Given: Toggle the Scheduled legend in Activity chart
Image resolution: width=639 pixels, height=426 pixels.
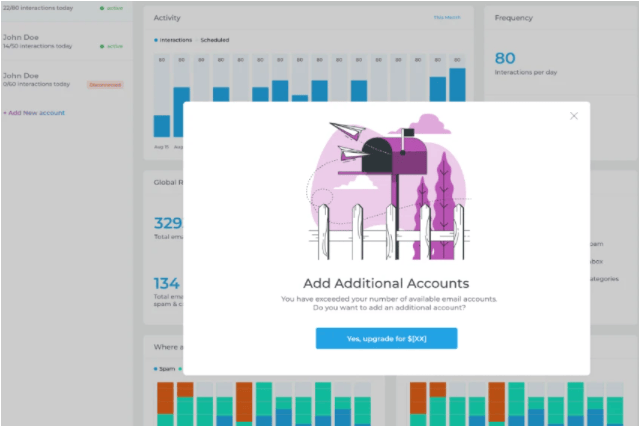Looking at the screenshot, I should click(x=213, y=40).
